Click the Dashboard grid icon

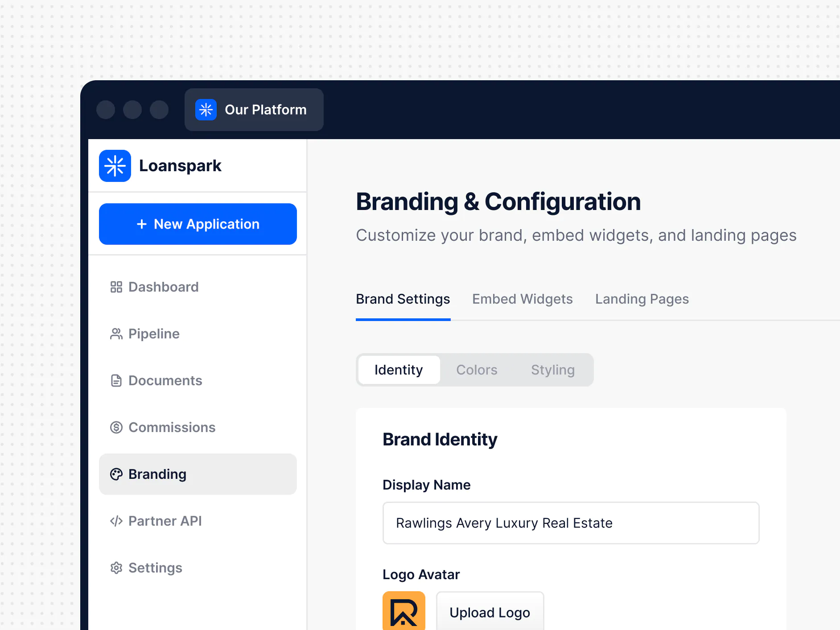pyautogui.click(x=116, y=287)
